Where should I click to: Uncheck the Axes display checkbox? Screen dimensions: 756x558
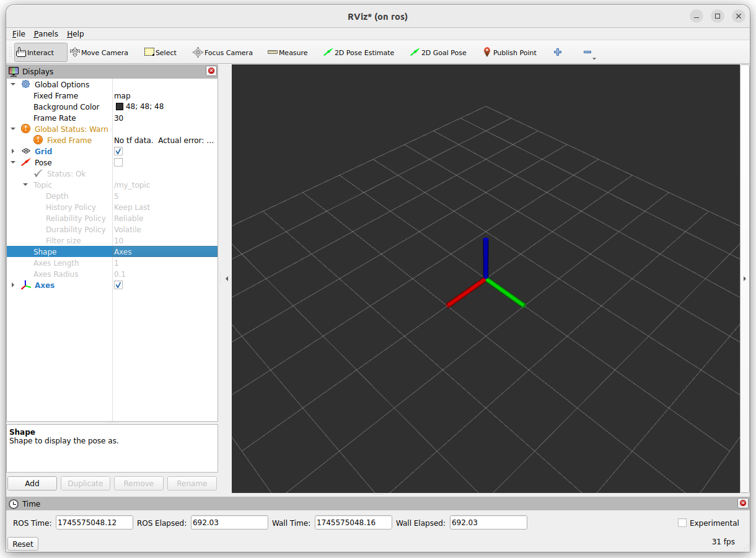[118, 285]
